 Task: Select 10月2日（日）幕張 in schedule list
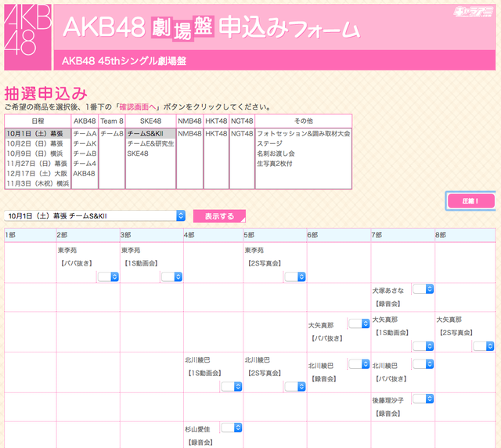coord(35,143)
